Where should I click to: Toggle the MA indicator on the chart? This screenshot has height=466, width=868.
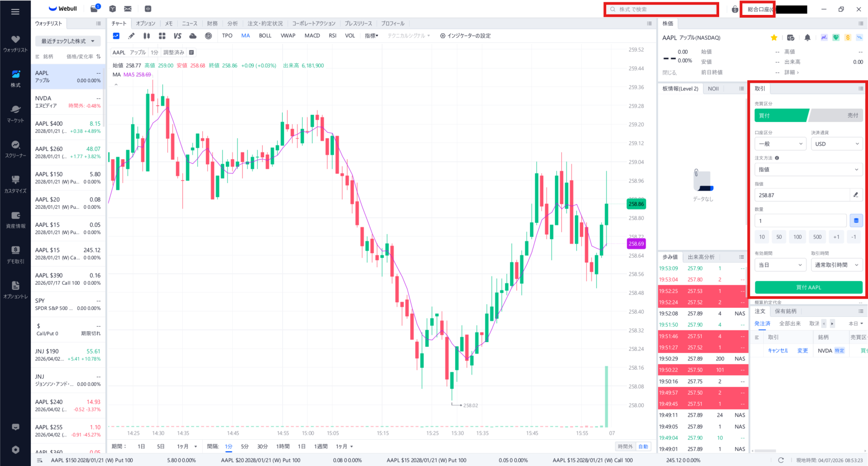(245, 36)
